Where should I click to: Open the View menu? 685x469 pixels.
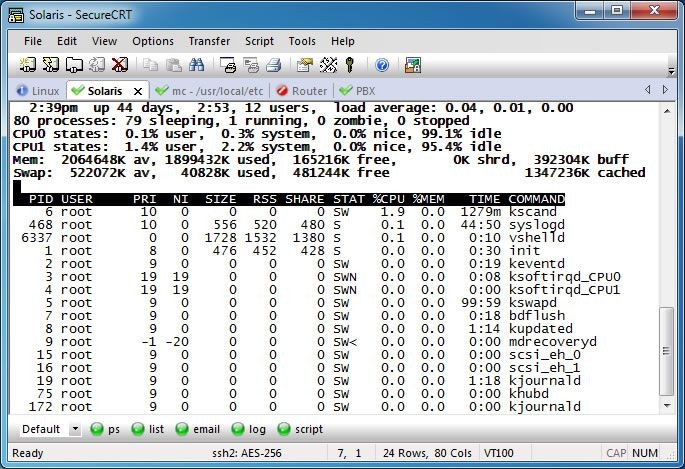coord(104,41)
